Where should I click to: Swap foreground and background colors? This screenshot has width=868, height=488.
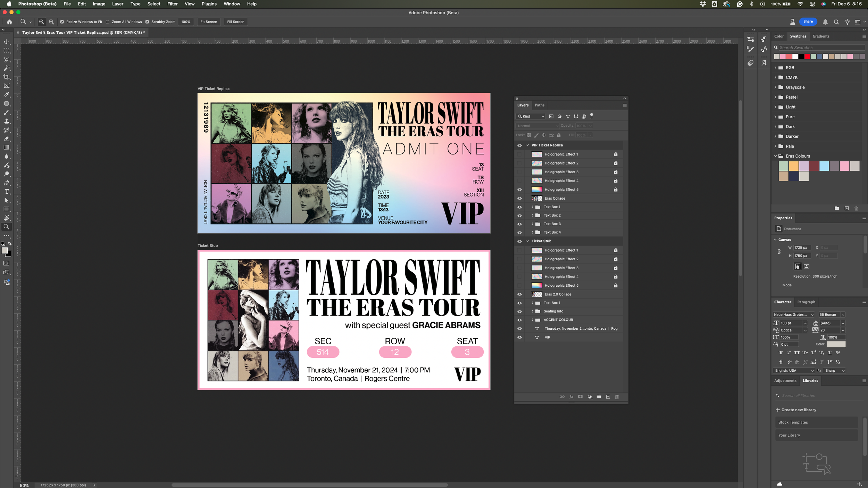click(10, 244)
